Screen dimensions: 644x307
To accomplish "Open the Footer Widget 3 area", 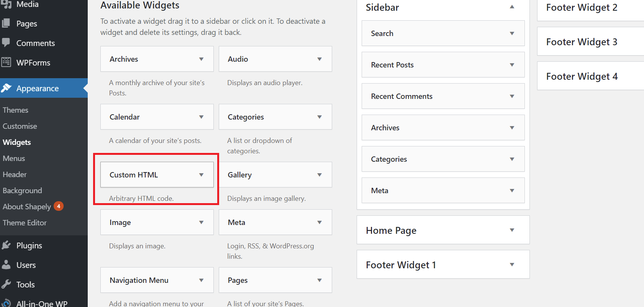I will [590, 41].
